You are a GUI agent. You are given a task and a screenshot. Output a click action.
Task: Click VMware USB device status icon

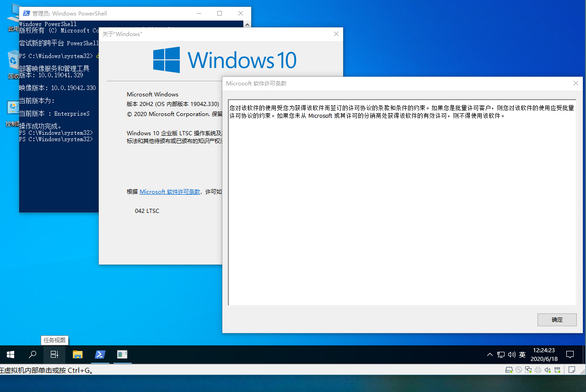(557, 370)
